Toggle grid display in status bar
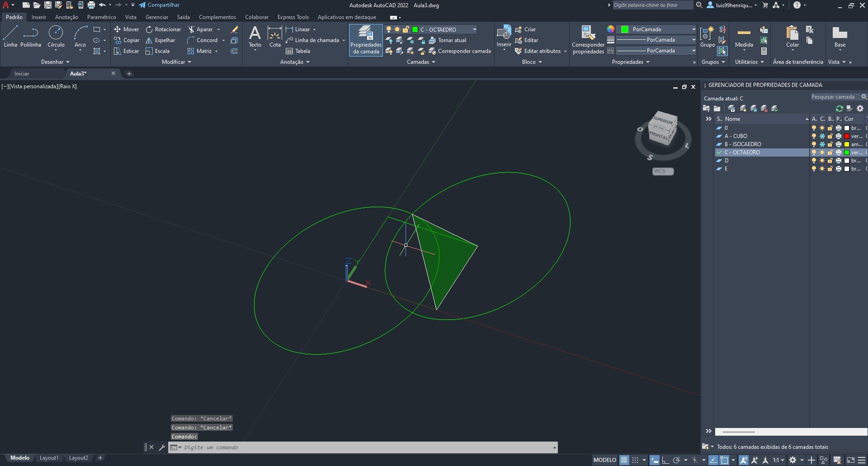The image size is (868, 466). click(624, 460)
